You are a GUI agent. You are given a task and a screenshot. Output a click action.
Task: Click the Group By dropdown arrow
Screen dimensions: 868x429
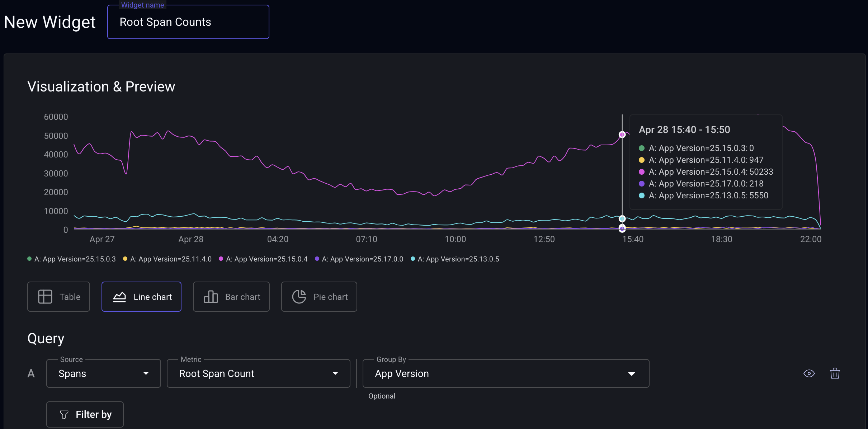coord(632,374)
